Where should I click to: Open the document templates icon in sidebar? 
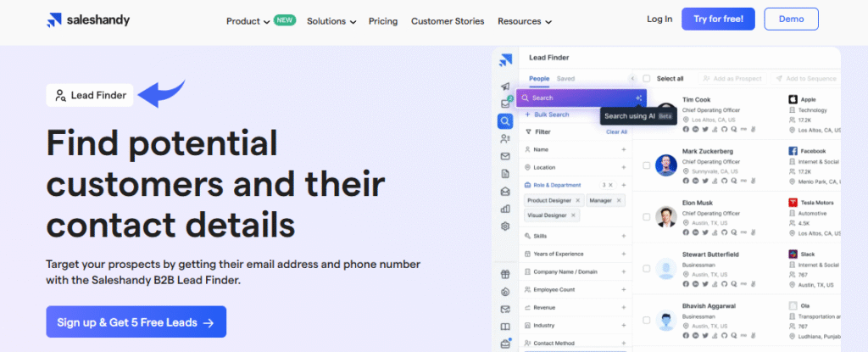click(505, 174)
